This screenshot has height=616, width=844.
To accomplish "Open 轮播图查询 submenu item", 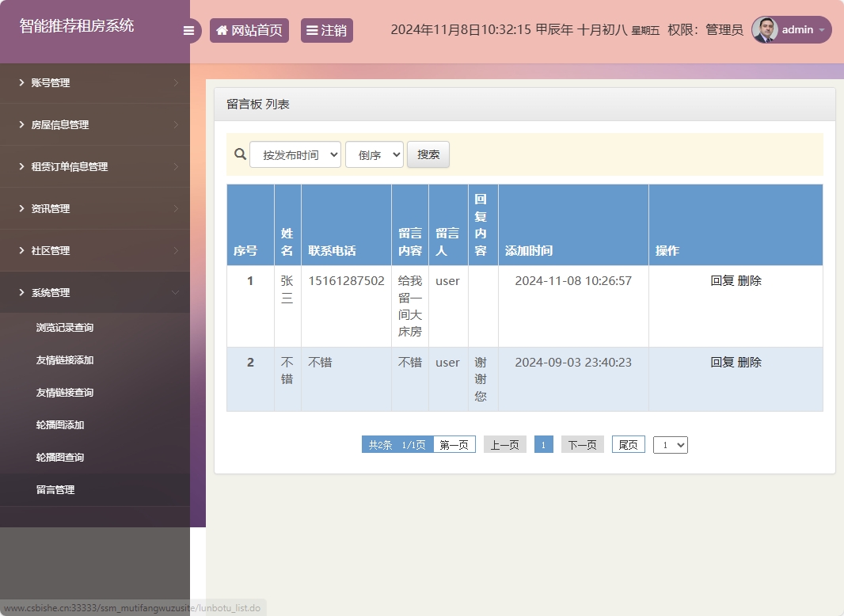I will tap(60, 458).
